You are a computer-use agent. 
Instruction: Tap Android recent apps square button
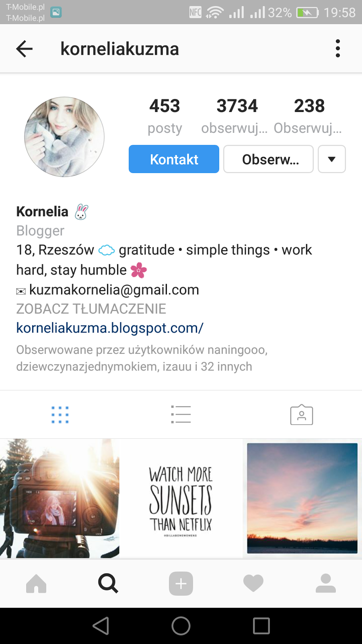[261, 626]
